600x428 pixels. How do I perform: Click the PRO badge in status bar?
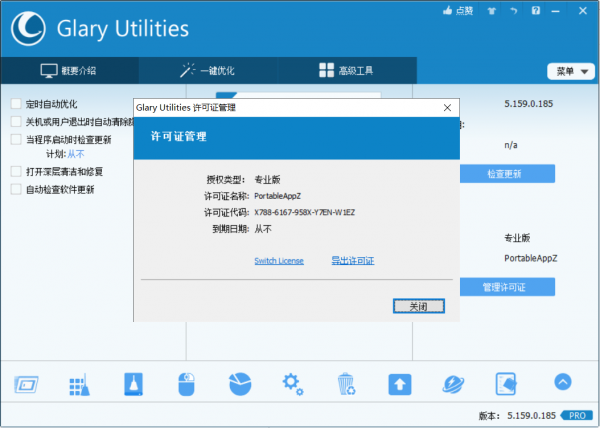[x=578, y=415]
